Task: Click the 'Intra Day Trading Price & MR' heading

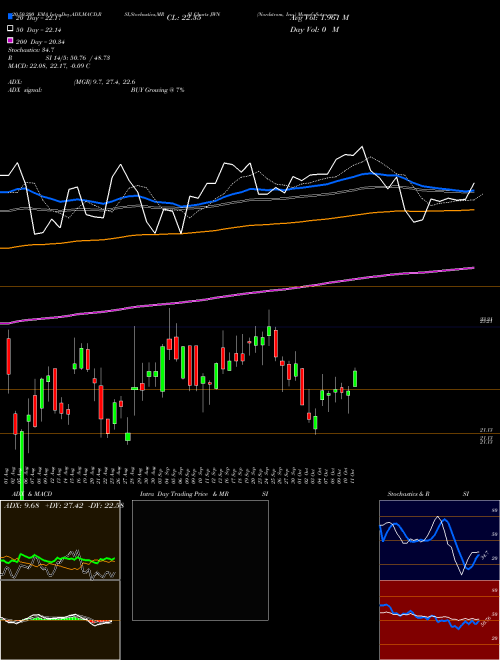Action: [x=184, y=494]
